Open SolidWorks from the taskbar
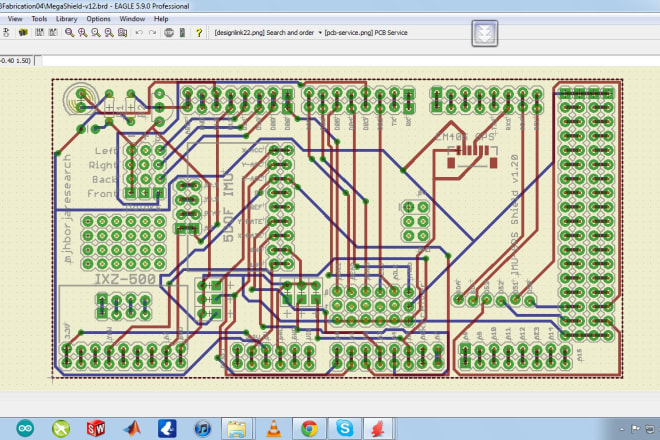Screen dimensions: 660x440 click(x=96, y=429)
